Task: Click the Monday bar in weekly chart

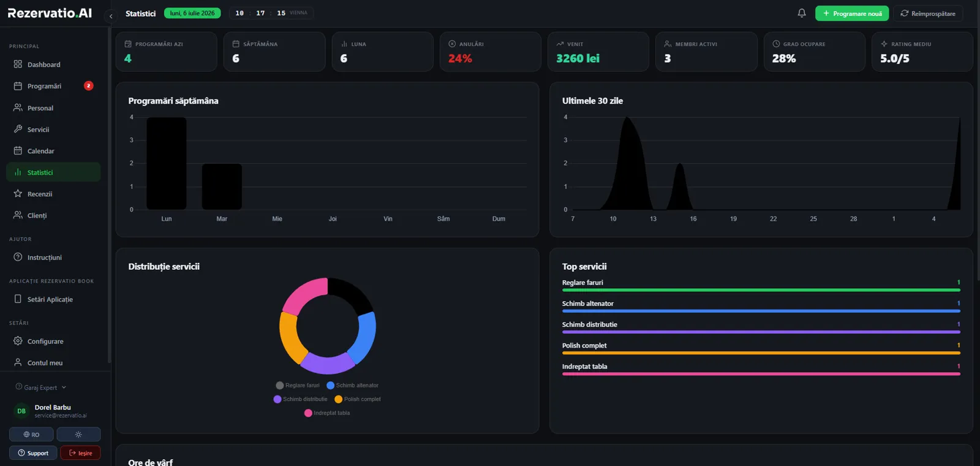Action: (167, 164)
